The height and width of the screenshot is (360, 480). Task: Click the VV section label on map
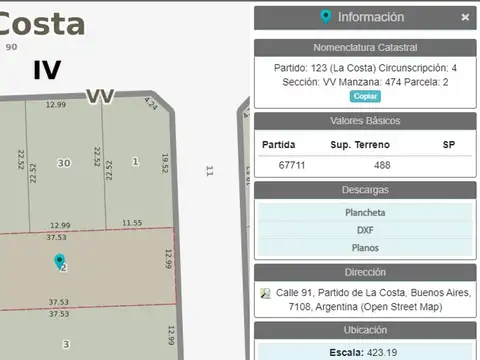coord(100,96)
